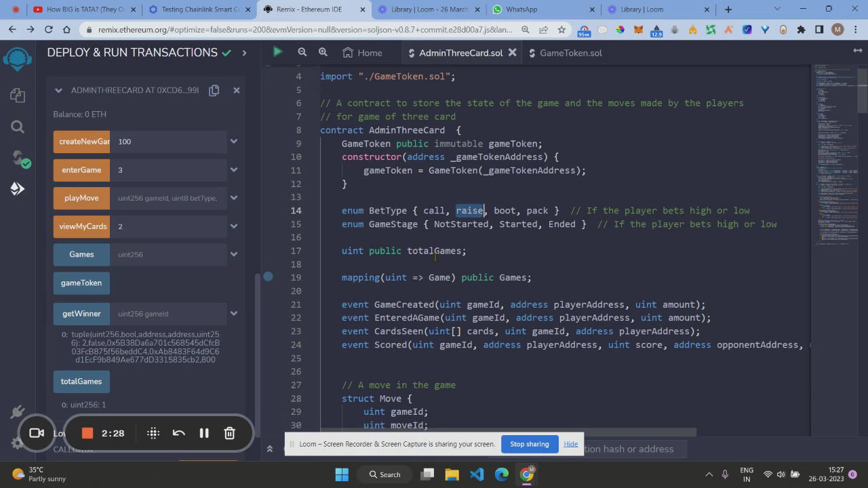Open the Deploy & run transactions sidebar icon
The height and width of the screenshot is (488, 868).
tap(18, 189)
